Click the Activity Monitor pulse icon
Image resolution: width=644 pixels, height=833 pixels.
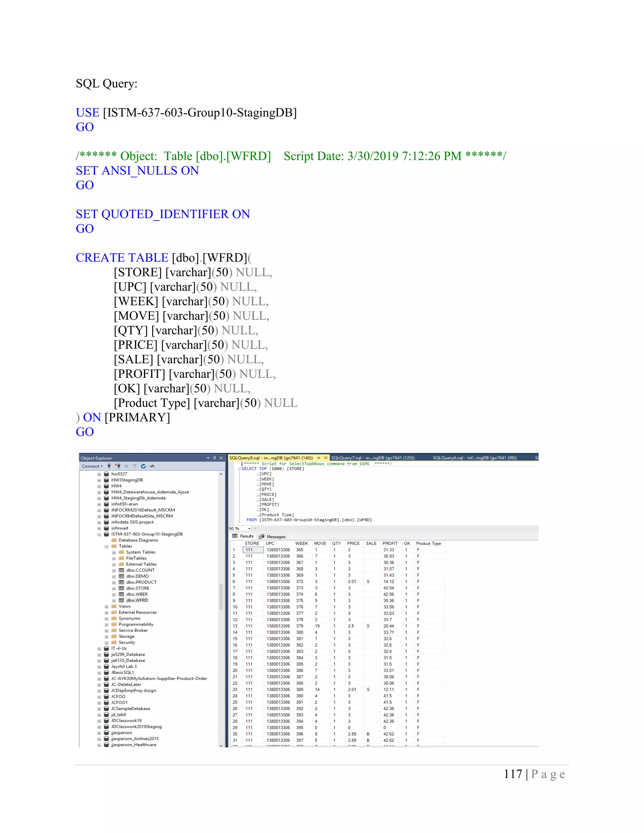point(152,466)
